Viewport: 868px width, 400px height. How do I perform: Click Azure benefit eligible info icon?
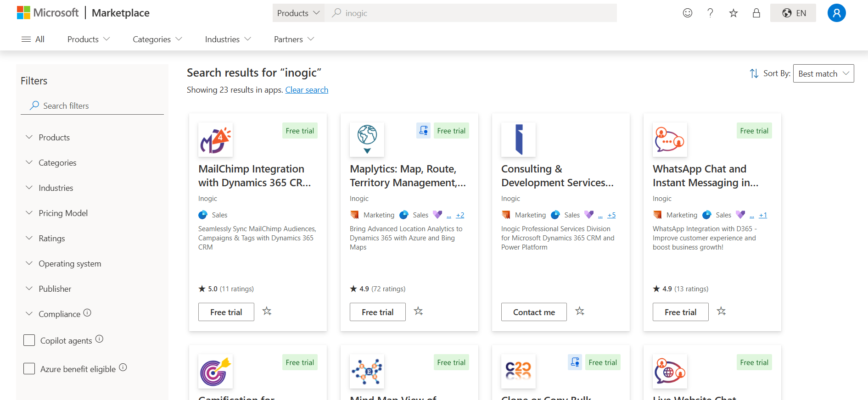click(123, 367)
